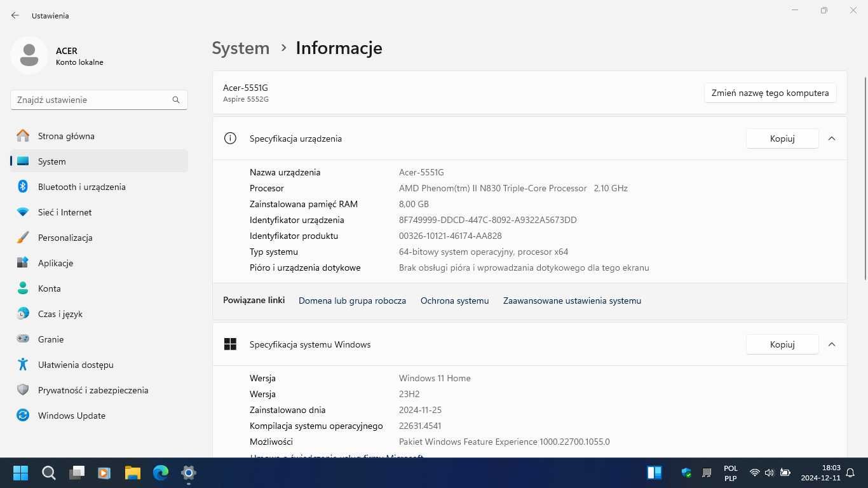Click the Aplikacje icon in sidebar

coord(23,262)
